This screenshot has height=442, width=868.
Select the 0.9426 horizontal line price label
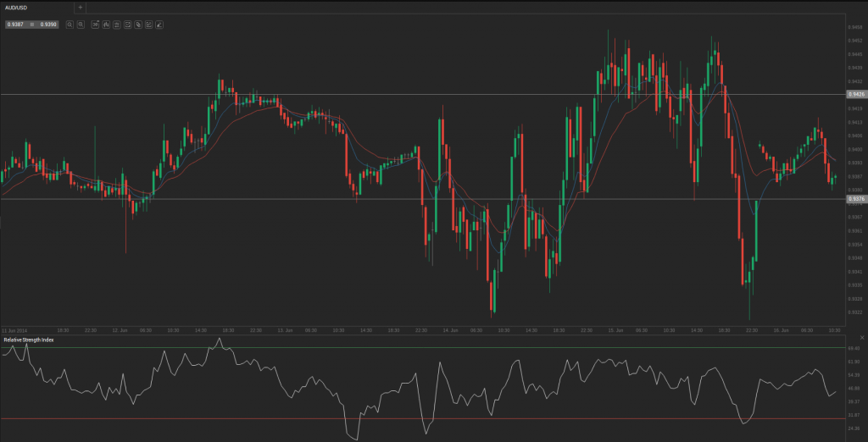click(855, 95)
